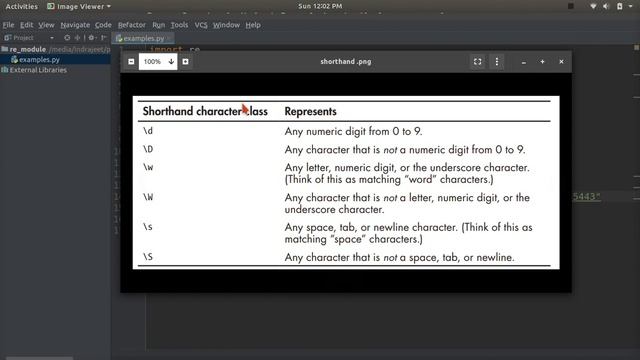Click the \w shorthand entry
The image size is (640, 360).
pos(148,167)
